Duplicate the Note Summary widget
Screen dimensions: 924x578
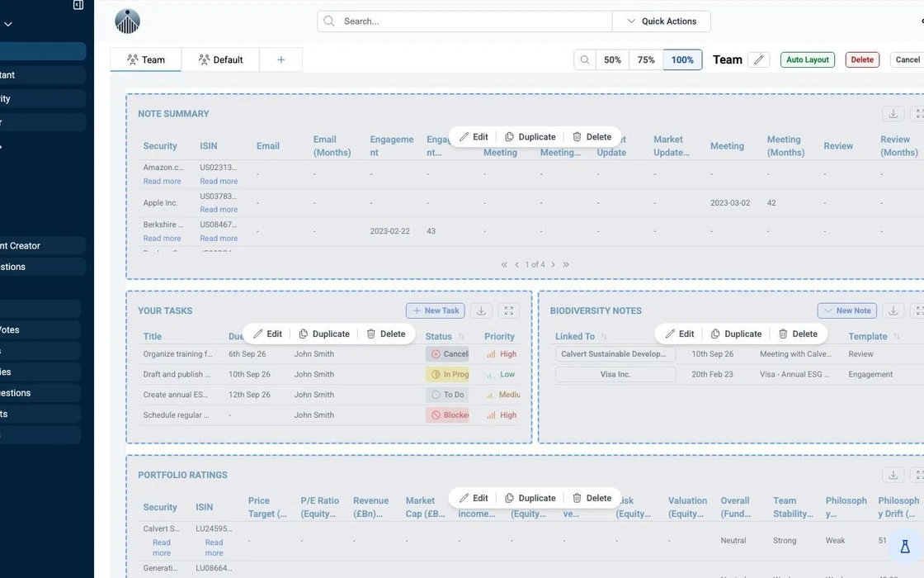pyautogui.click(x=530, y=137)
